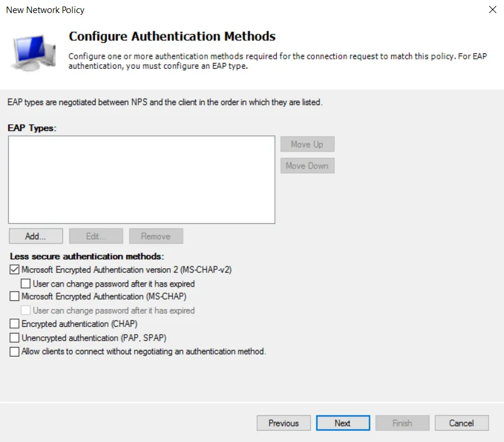The width and height of the screenshot is (504, 442).
Task: Click the Cancel button
Action: [461, 423]
